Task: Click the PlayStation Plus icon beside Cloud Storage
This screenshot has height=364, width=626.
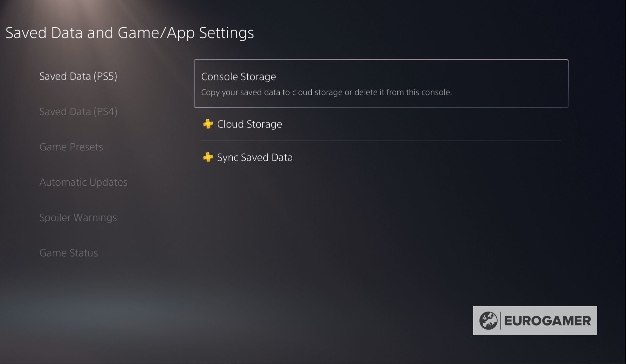Action: tap(208, 124)
